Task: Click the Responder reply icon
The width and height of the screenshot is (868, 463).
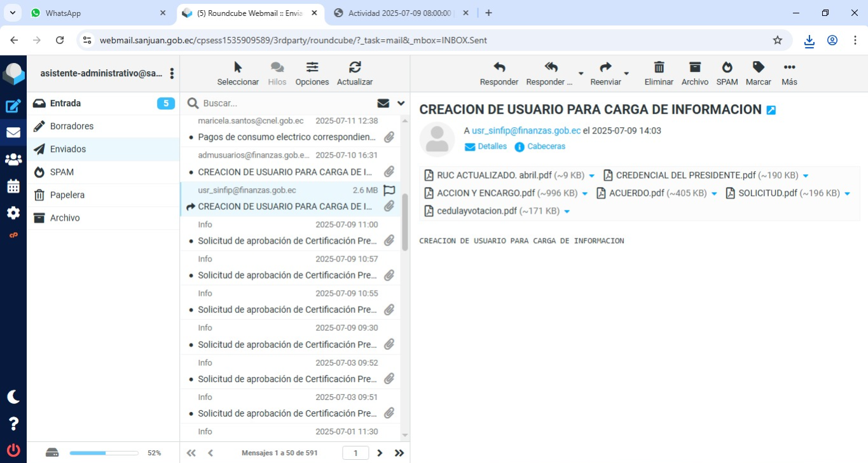Action: (499, 67)
